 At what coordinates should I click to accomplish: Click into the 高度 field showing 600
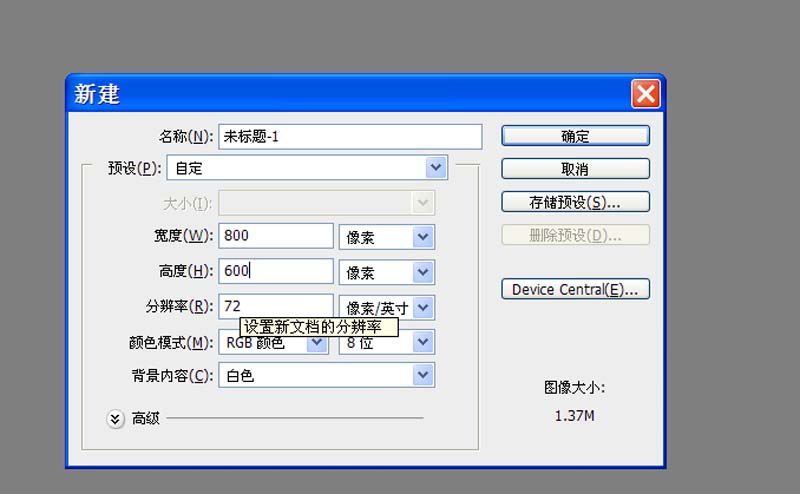tap(276, 271)
